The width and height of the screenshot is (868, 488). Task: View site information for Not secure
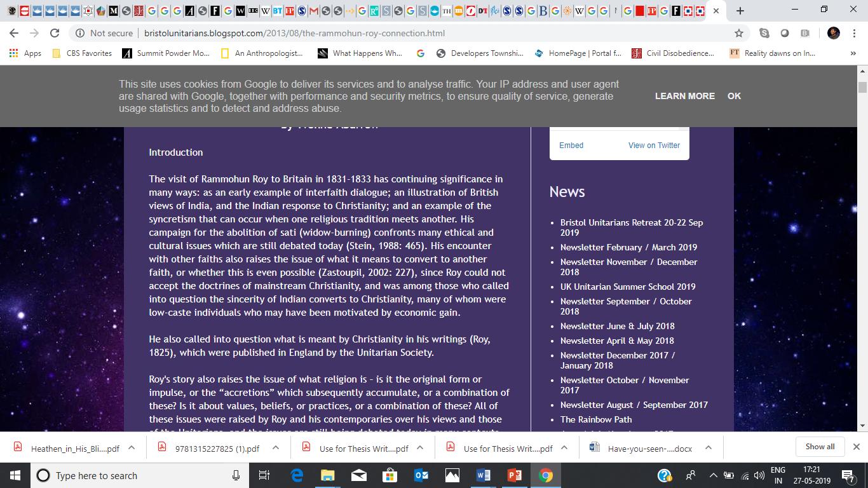(104, 33)
